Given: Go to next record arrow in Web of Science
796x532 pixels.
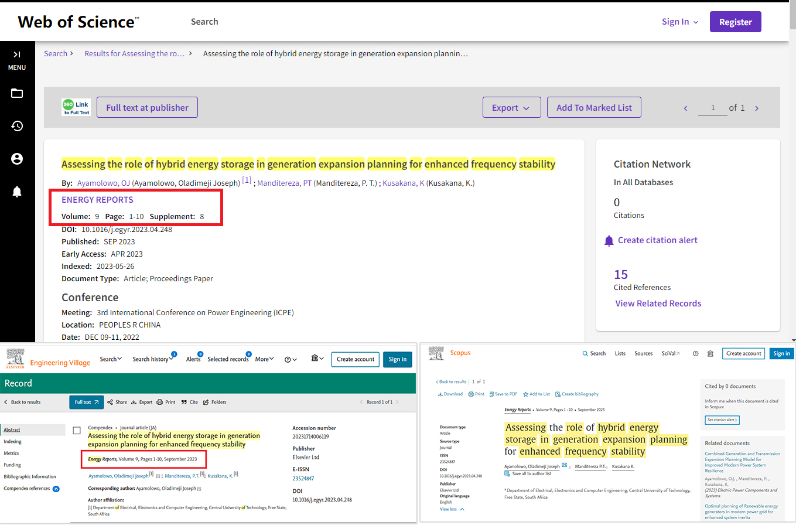Looking at the screenshot, I should tap(757, 108).
